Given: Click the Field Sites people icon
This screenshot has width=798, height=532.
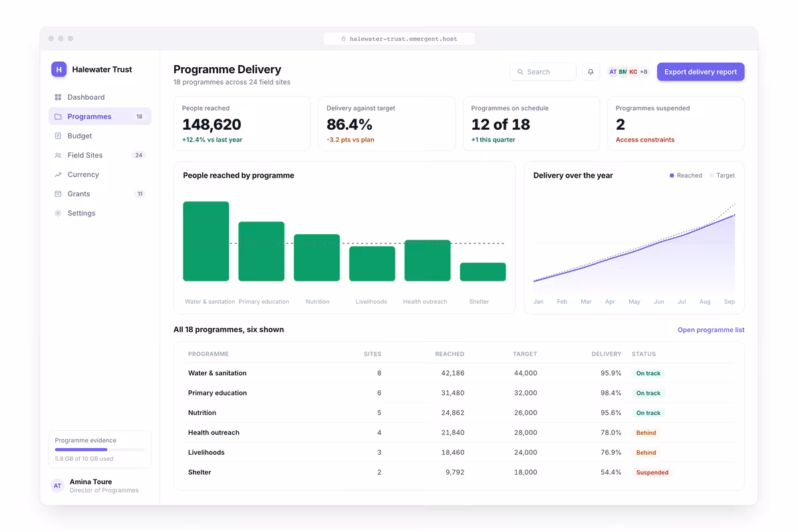Looking at the screenshot, I should click(x=58, y=155).
